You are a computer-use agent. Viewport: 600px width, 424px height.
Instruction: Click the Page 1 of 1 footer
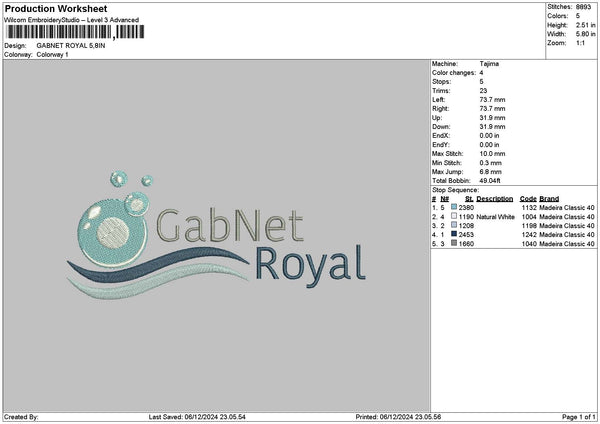coord(579,417)
